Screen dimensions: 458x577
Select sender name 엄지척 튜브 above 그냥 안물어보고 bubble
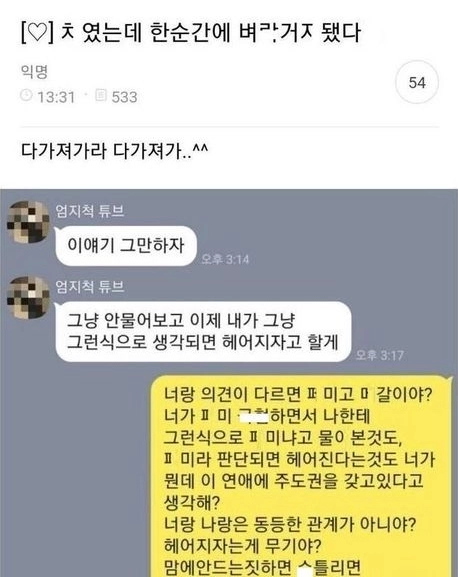90,286
